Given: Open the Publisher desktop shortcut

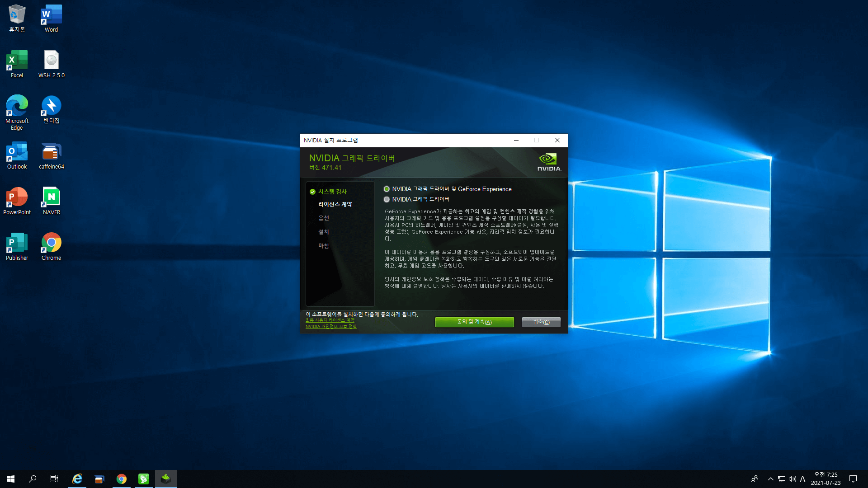Looking at the screenshot, I should click(17, 247).
